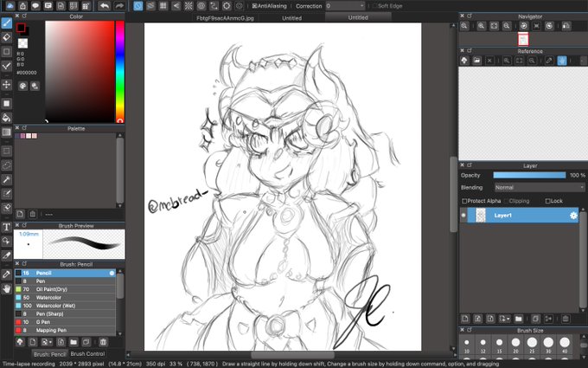Toggle the parallel snap guide
The height and width of the screenshot is (368, 588).
click(x=150, y=6)
